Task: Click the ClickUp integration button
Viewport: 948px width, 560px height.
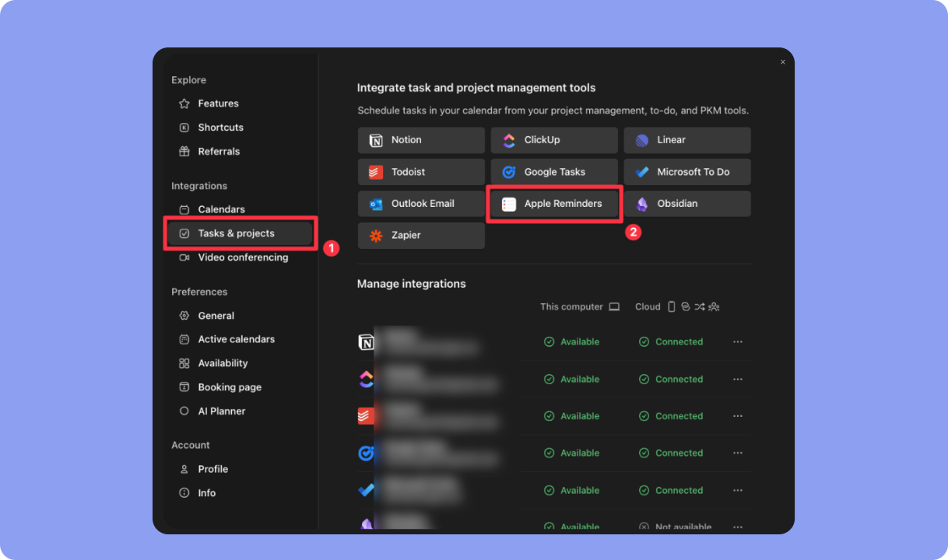Action: (554, 140)
